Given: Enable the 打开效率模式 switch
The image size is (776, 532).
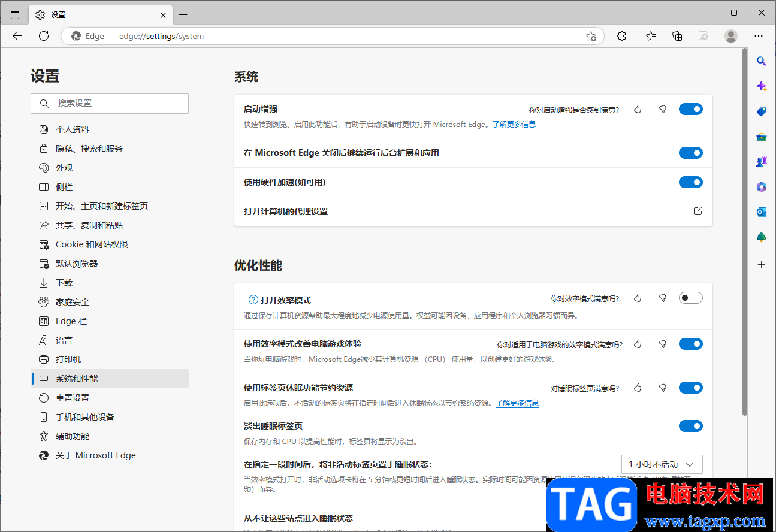Looking at the screenshot, I should tap(690, 298).
